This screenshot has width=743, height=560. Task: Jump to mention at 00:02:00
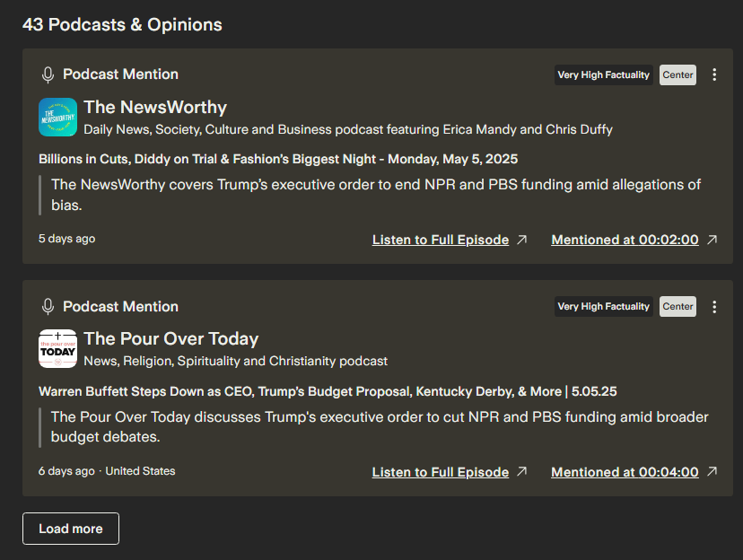click(x=625, y=240)
